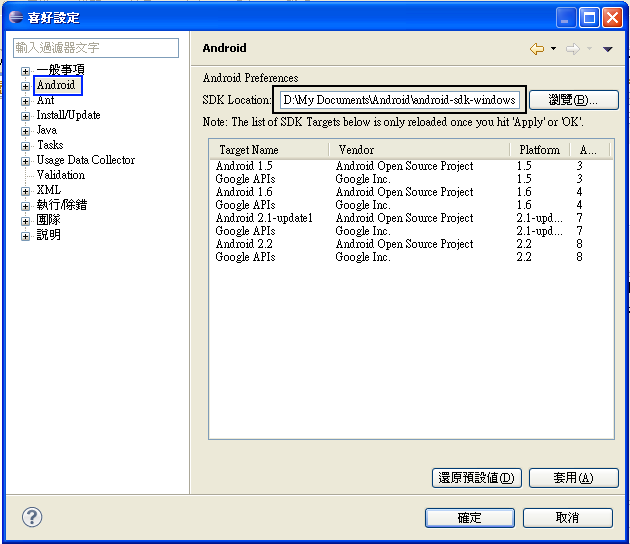
Task: Go back using the yellow back arrow
Action: [x=537, y=49]
